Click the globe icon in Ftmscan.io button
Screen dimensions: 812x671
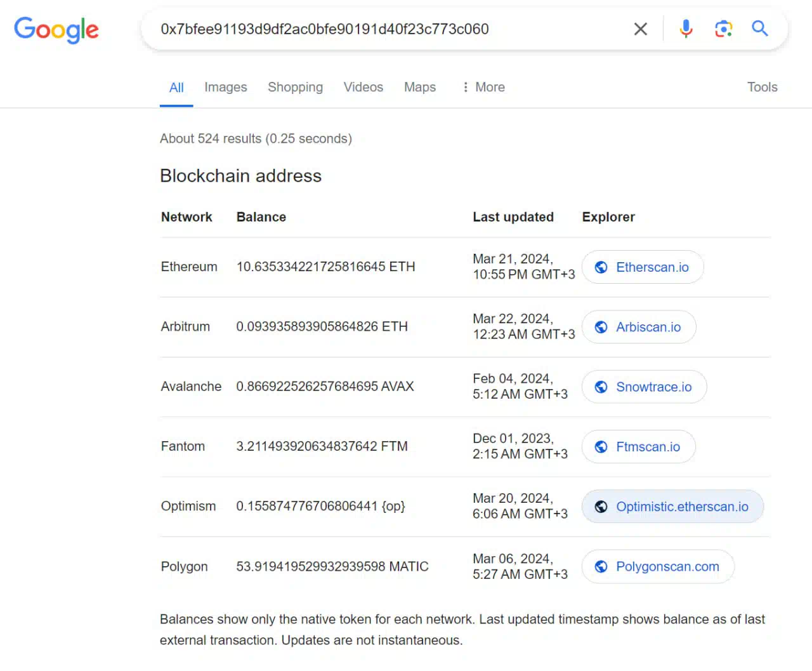click(x=601, y=447)
